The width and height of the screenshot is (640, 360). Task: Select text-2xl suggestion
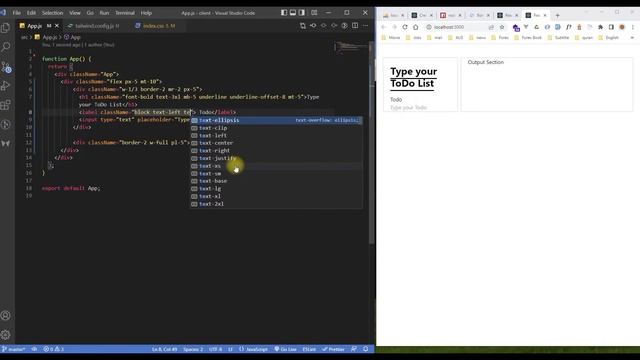click(276, 204)
